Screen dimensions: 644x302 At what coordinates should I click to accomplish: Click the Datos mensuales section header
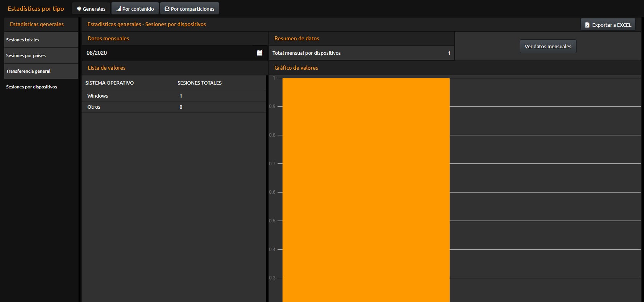tap(108, 38)
